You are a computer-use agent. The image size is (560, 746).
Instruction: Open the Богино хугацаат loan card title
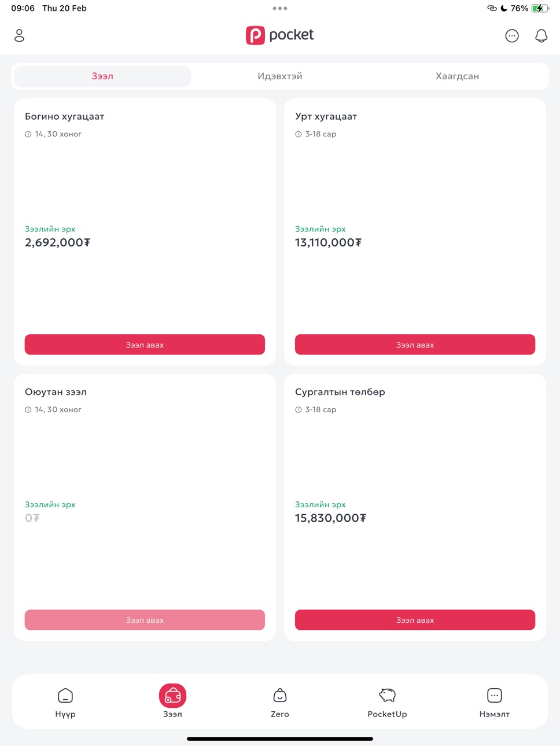64,116
